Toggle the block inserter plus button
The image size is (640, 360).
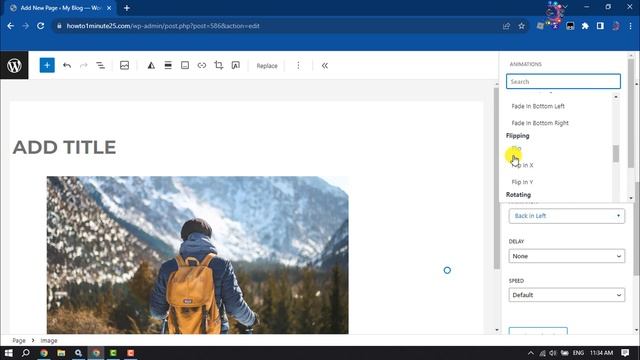47,65
